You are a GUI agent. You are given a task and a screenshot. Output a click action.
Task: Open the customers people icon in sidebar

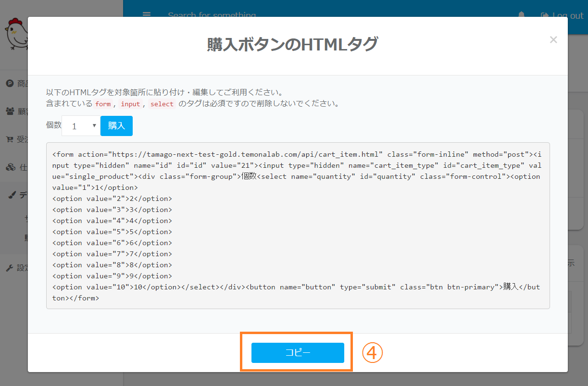coord(10,112)
